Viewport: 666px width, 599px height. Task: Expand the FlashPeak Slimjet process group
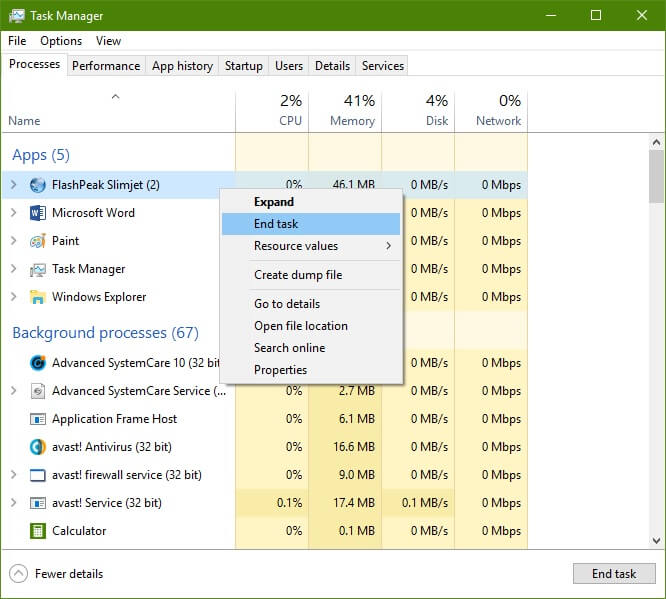(14, 185)
